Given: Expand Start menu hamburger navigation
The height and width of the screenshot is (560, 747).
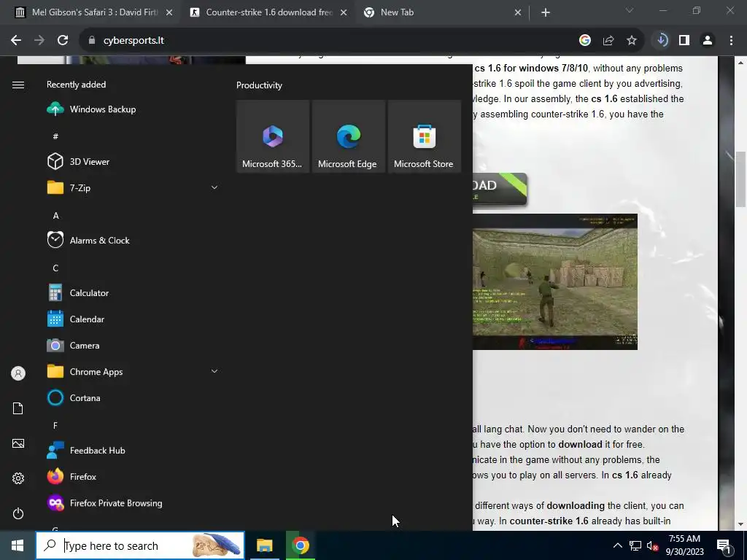Looking at the screenshot, I should [x=18, y=85].
